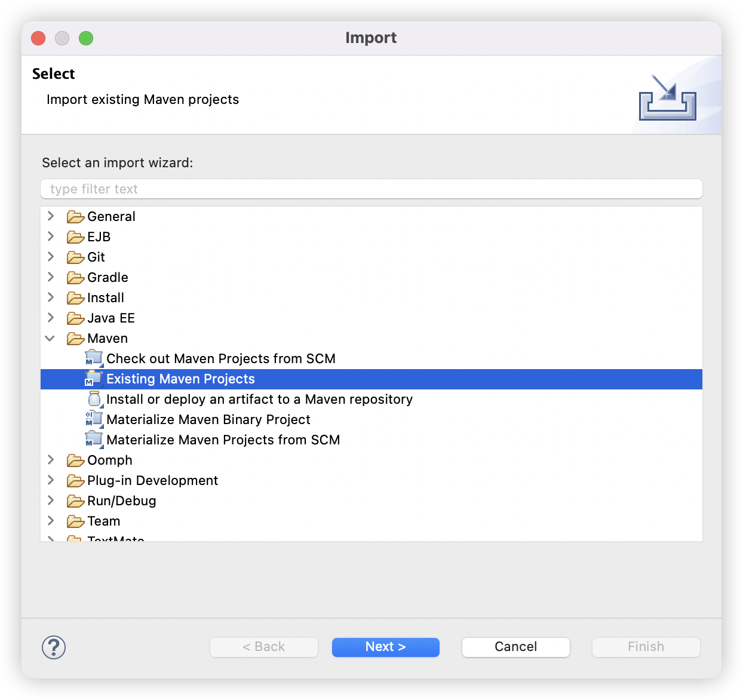Expand the EJB category
Viewport: 743px width, 700px height.
[x=51, y=237]
